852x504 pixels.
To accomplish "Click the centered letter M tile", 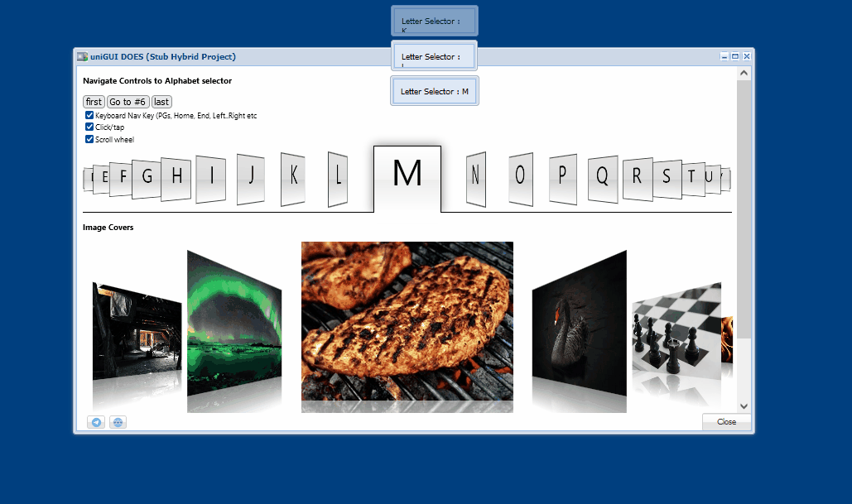I will point(407,179).
